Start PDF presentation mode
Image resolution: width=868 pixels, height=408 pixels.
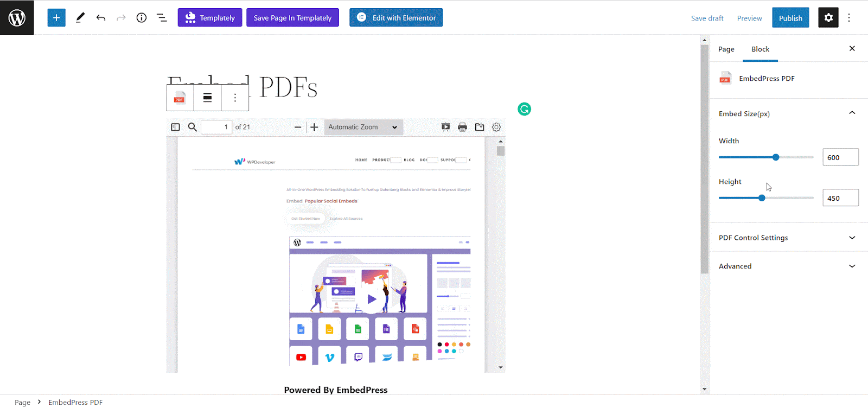tap(445, 127)
